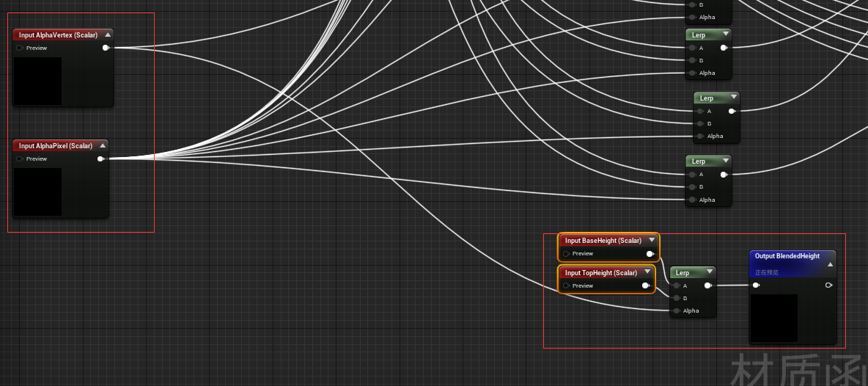Viewport: 868px width, 386px height.
Task: Click Alpha pin of the third complete Lerp from top
Action: pos(692,200)
